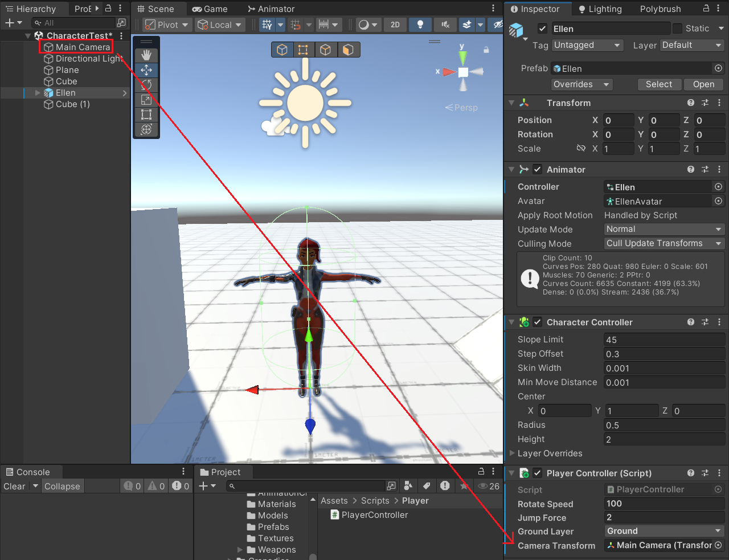The width and height of the screenshot is (729, 560).
Task: Switch to the Lighting tab
Action: pyautogui.click(x=600, y=9)
